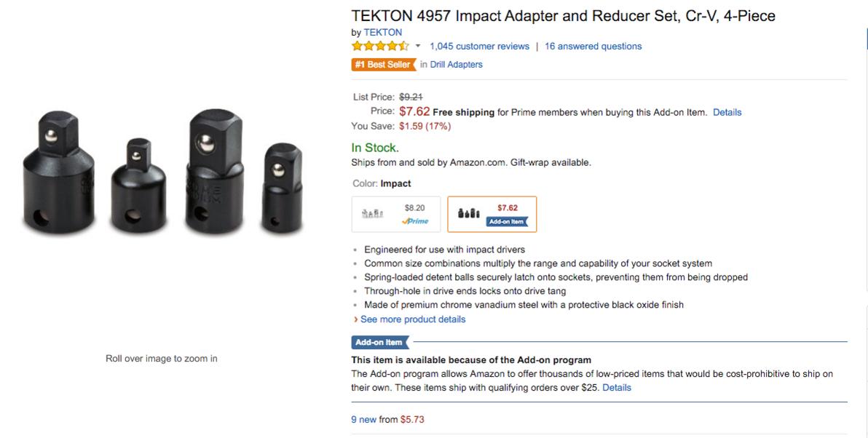The height and width of the screenshot is (438, 868).
Task: Select the $8.20 Prime color option
Action: (x=396, y=214)
